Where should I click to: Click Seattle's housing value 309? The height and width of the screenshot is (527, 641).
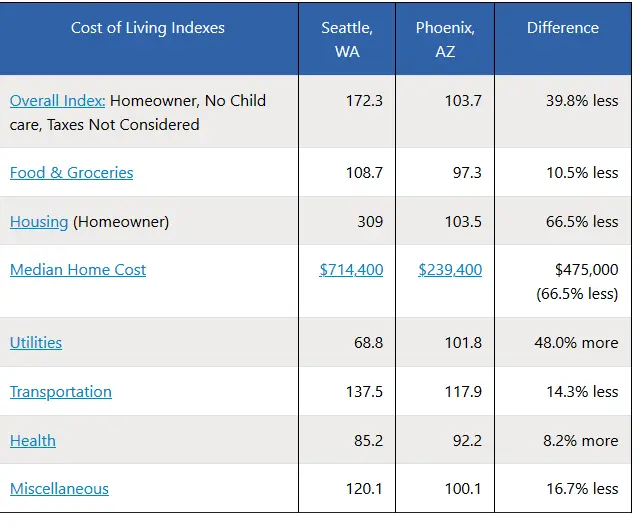[370, 222]
